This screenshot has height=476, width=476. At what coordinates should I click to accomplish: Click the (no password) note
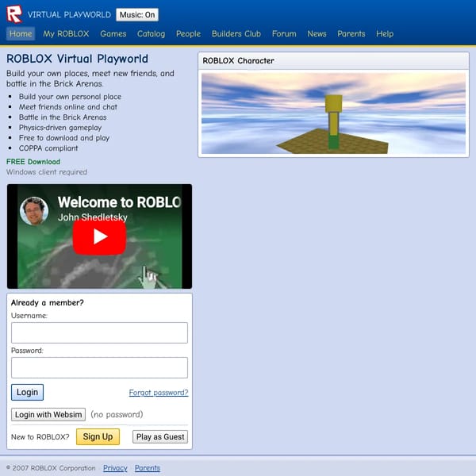click(x=117, y=414)
